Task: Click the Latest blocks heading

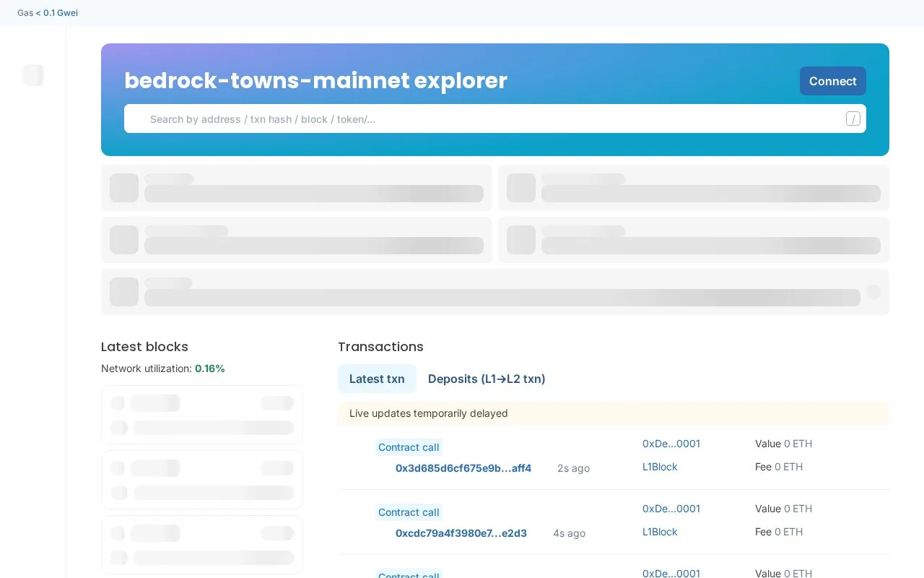Action: click(144, 347)
